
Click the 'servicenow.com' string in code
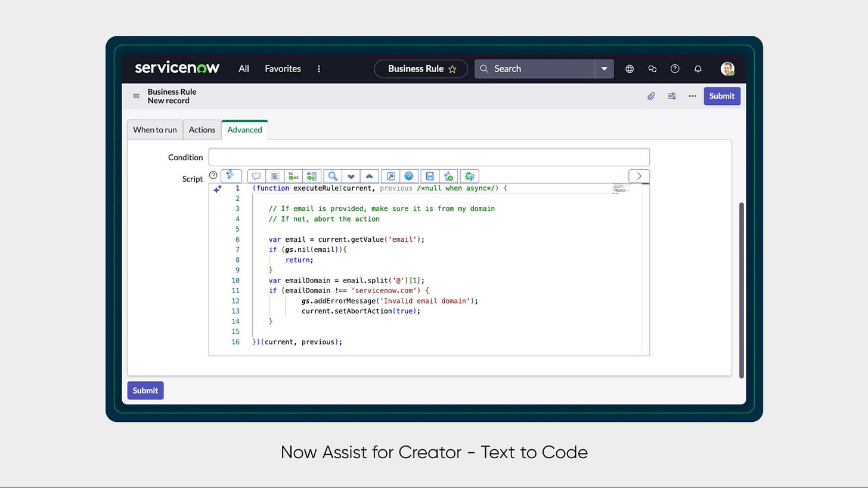tap(385, 291)
